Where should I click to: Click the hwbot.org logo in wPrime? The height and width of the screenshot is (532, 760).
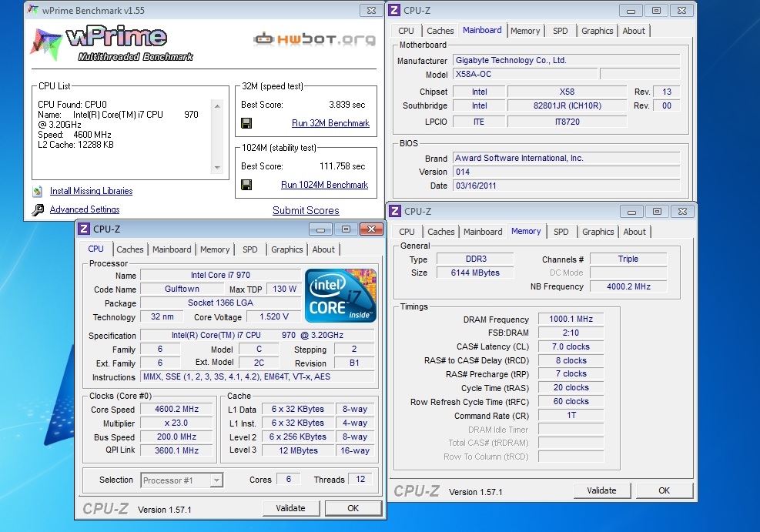coord(313,38)
